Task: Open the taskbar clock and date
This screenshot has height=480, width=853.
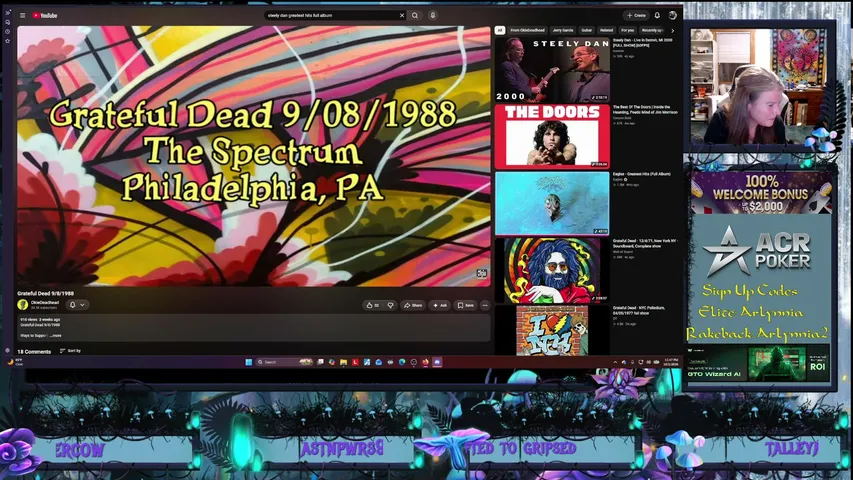Action: pyautogui.click(x=671, y=362)
